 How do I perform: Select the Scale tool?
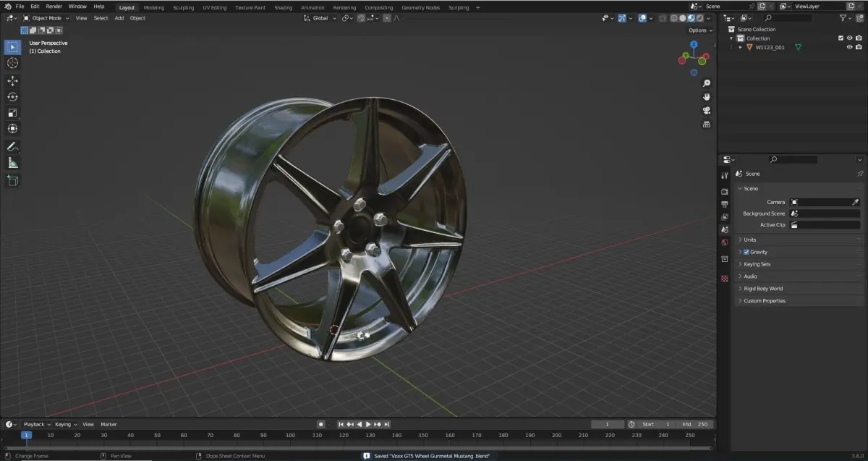(12, 113)
